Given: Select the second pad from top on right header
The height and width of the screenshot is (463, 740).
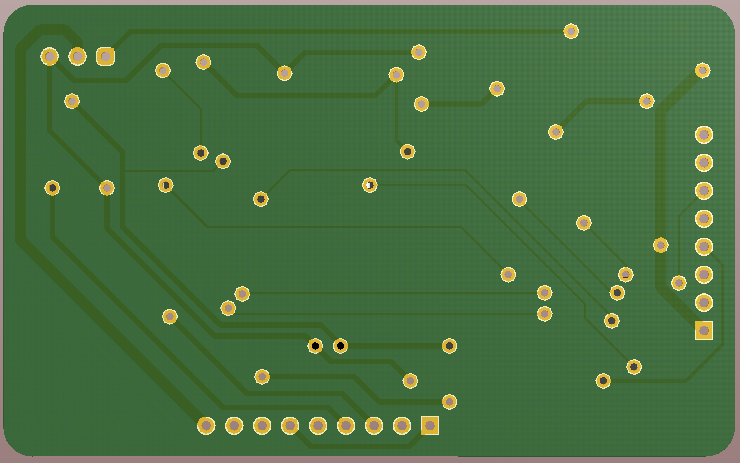Looking at the screenshot, I should [704, 163].
